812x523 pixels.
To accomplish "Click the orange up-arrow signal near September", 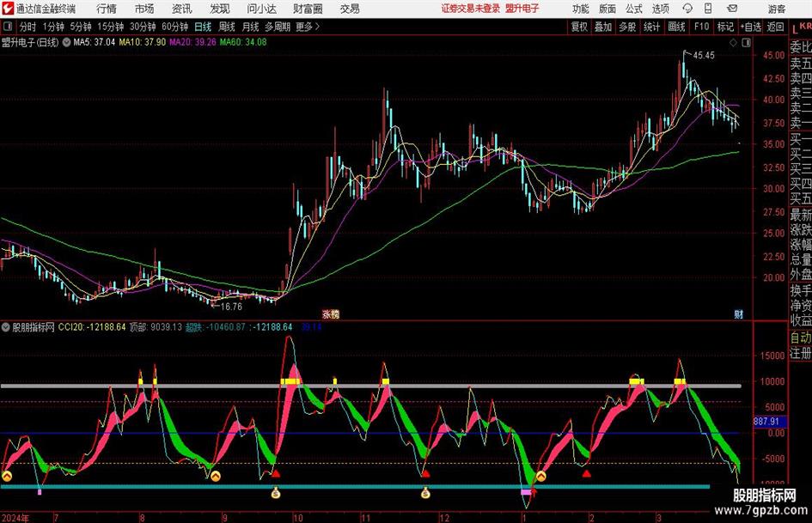I will (x=216, y=476).
